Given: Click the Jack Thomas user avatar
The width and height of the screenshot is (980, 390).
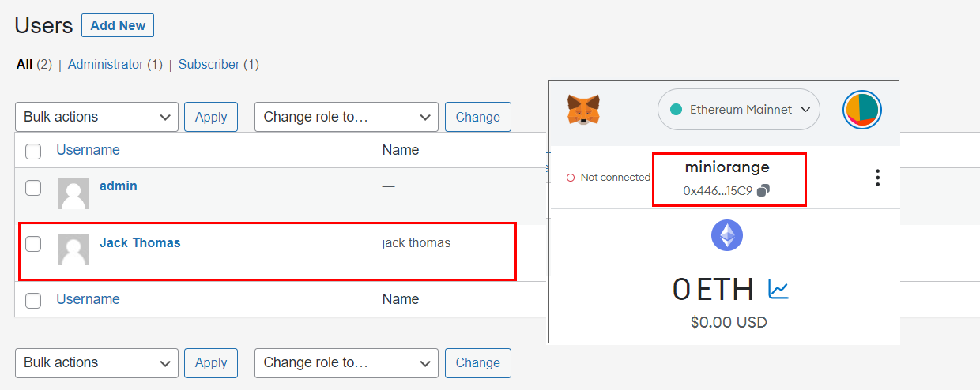Looking at the screenshot, I should [73, 249].
